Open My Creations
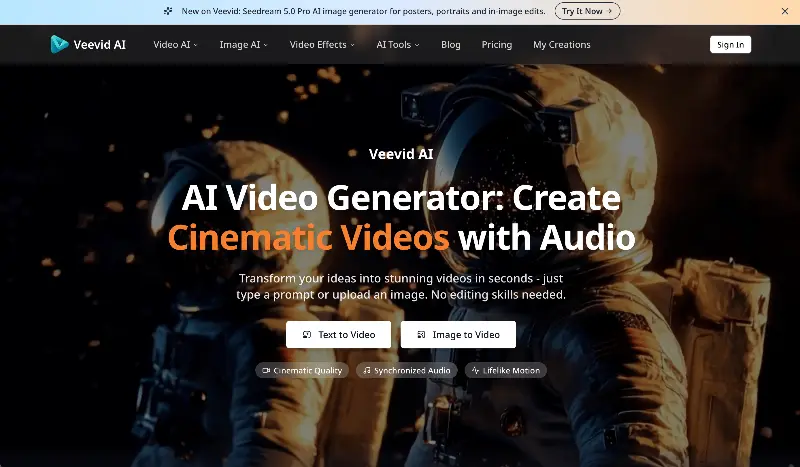 pos(562,45)
